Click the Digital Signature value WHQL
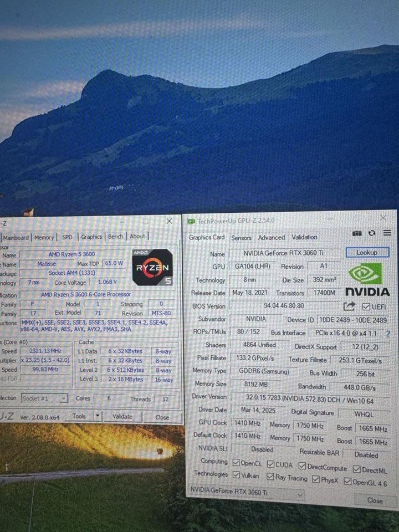399x532 pixels. pos(364,414)
